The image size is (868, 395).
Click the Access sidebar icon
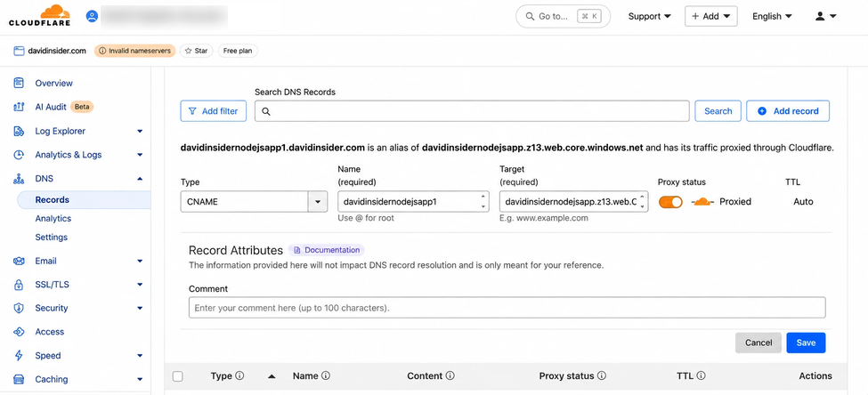[x=19, y=332]
